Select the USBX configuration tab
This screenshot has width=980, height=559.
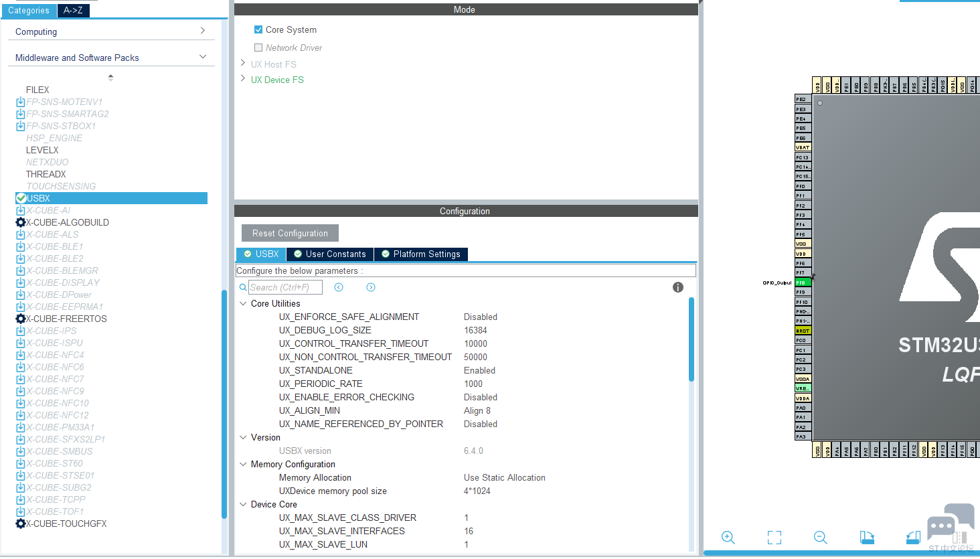click(261, 254)
